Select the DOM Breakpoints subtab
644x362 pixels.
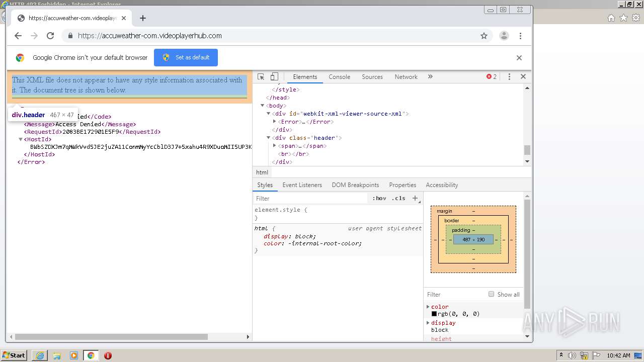coord(355,185)
